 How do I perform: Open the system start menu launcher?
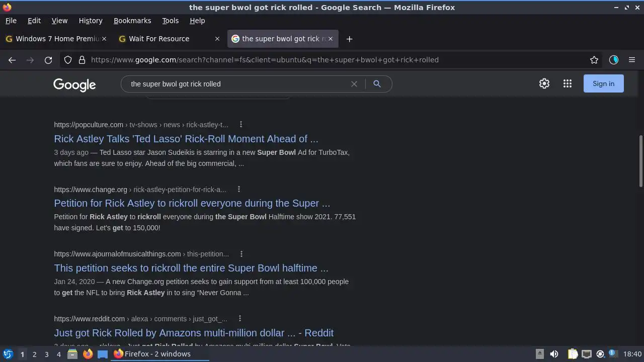click(x=8, y=354)
